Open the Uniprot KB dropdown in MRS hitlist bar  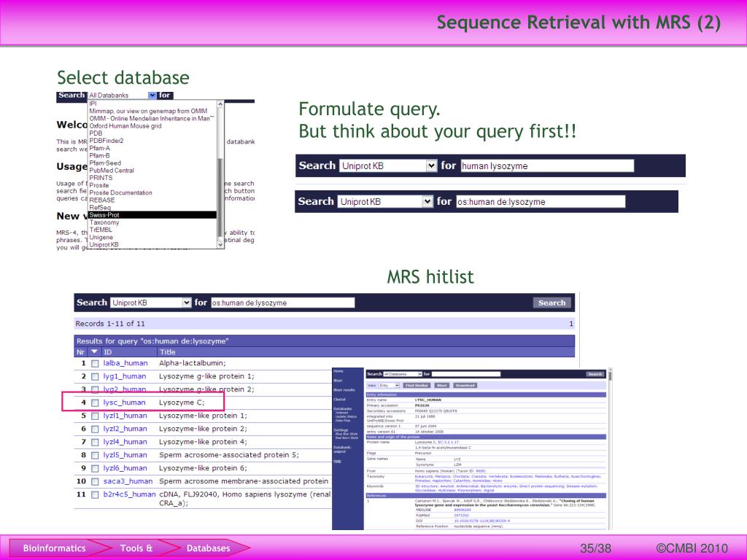point(151,303)
